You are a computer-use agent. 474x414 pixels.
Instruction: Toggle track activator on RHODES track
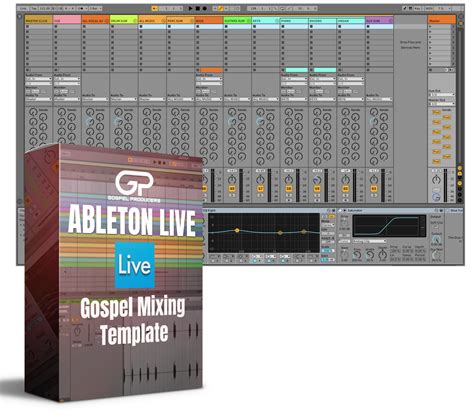(317, 189)
